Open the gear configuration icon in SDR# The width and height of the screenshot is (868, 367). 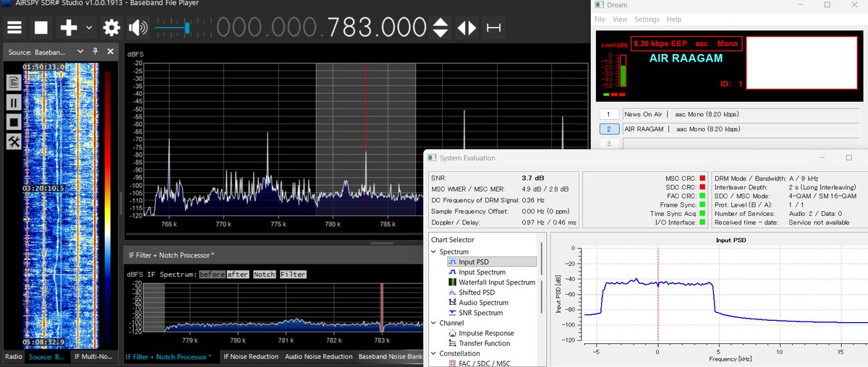[x=111, y=27]
